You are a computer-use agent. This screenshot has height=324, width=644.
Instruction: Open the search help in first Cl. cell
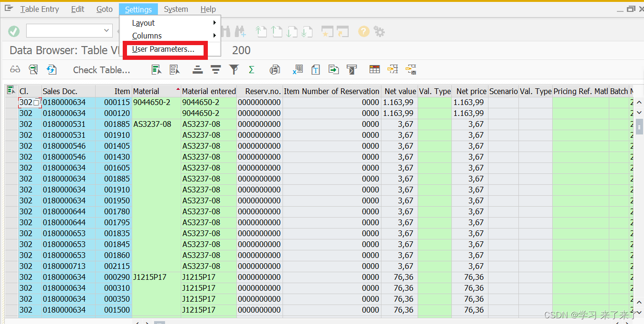pyautogui.click(x=37, y=102)
